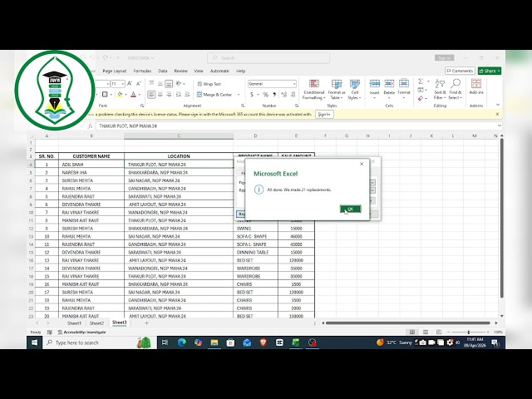The height and width of the screenshot is (399, 532).
Task: Open the Review tab
Action: (181, 71)
